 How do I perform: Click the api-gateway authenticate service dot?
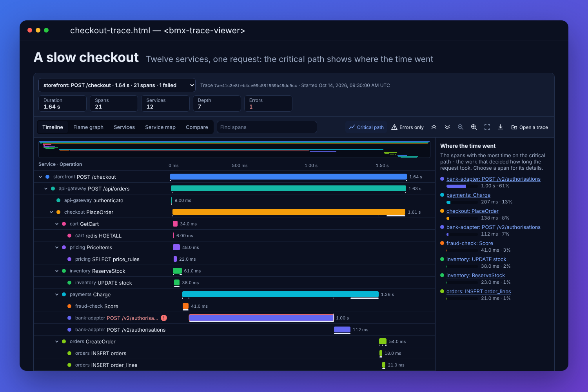(x=58, y=200)
